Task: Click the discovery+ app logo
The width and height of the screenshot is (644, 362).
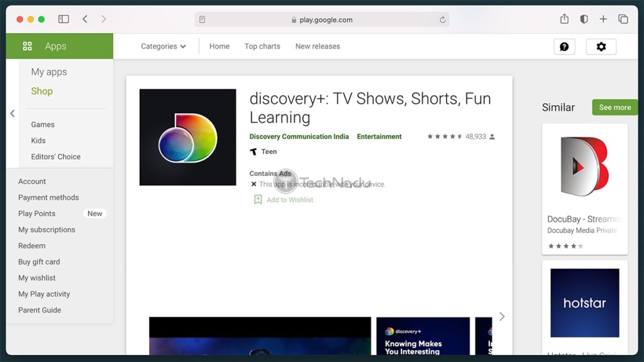Action: click(x=187, y=137)
